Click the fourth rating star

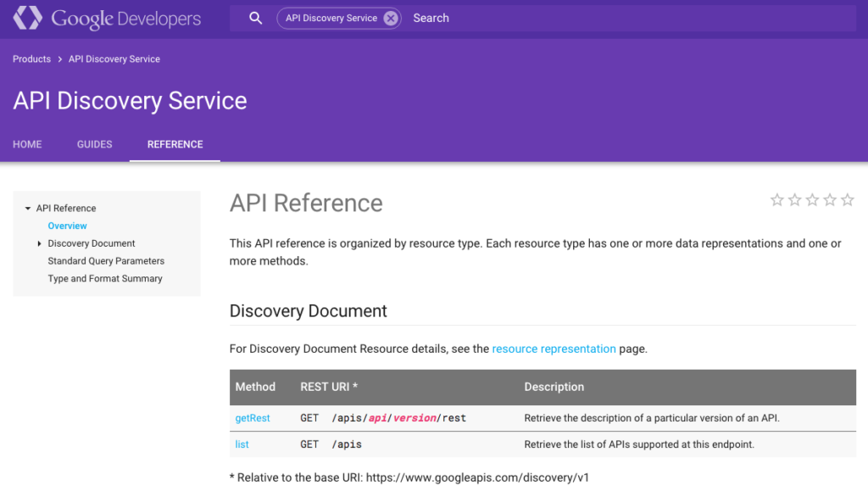[x=830, y=199]
